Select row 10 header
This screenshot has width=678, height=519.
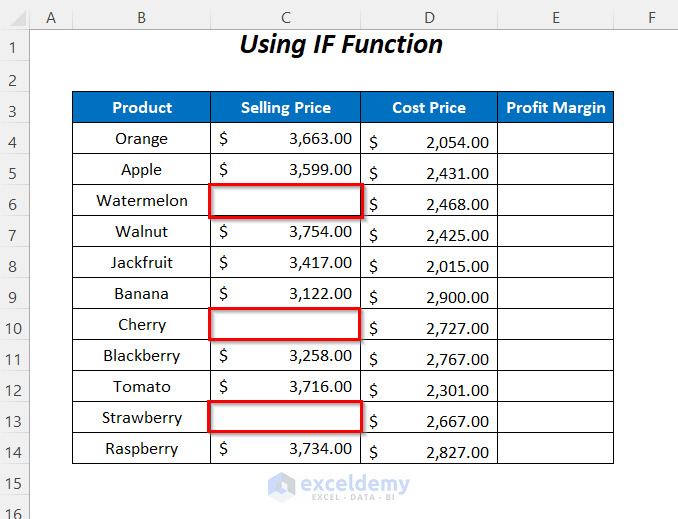[14, 325]
